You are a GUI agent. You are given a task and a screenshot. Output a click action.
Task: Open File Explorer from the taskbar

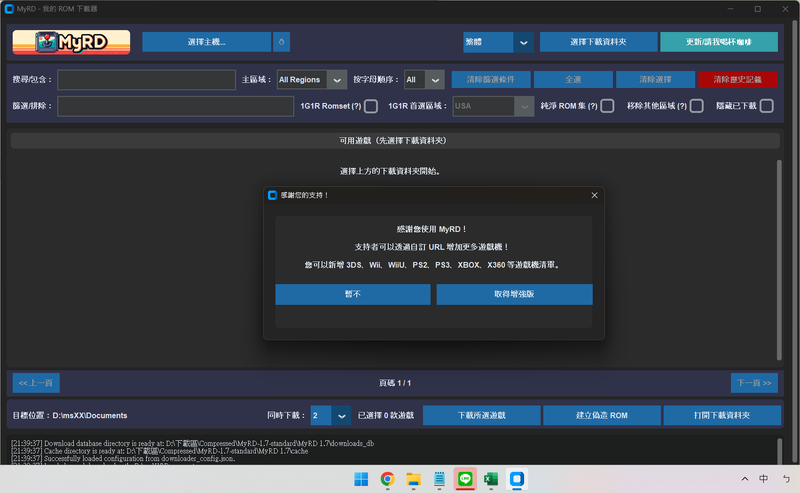tap(413, 479)
